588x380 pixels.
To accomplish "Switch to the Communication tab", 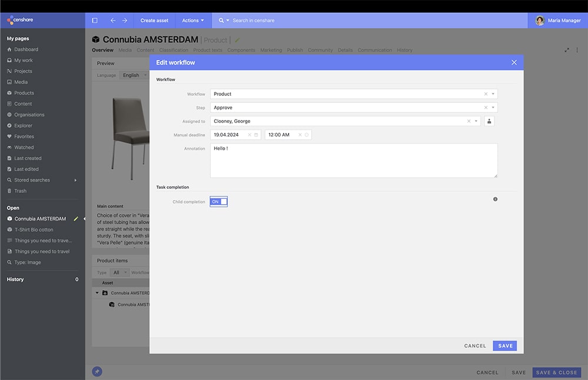I will [375, 50].
